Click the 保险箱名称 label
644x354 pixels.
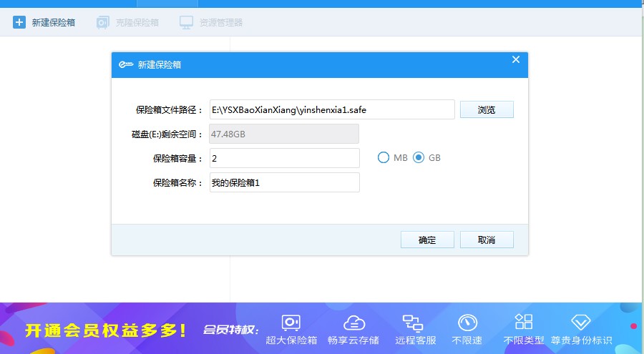(x=178, y=183)
